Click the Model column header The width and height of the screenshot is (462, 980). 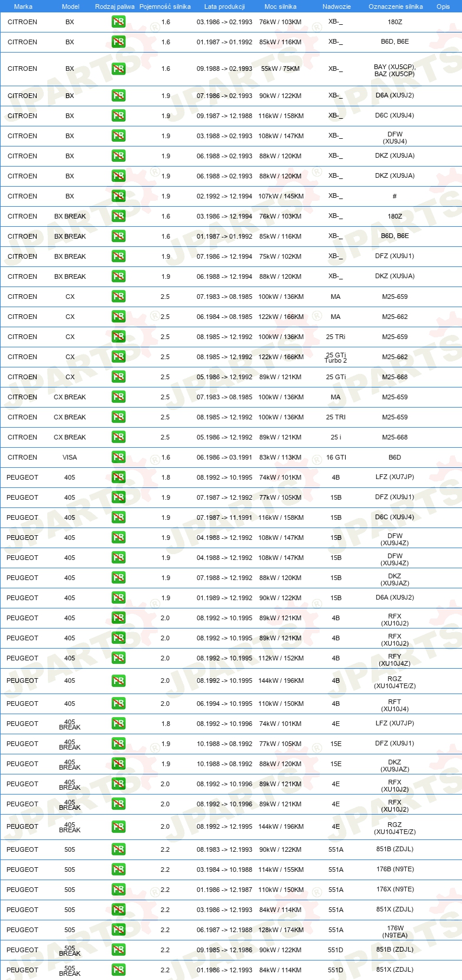[x=70, y=6]
